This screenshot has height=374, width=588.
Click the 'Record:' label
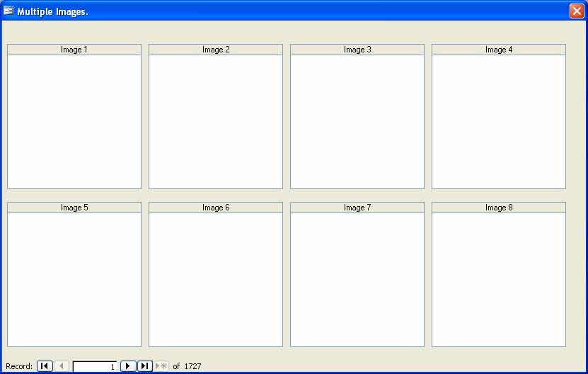pyautogui.click(x=19, y=366)
